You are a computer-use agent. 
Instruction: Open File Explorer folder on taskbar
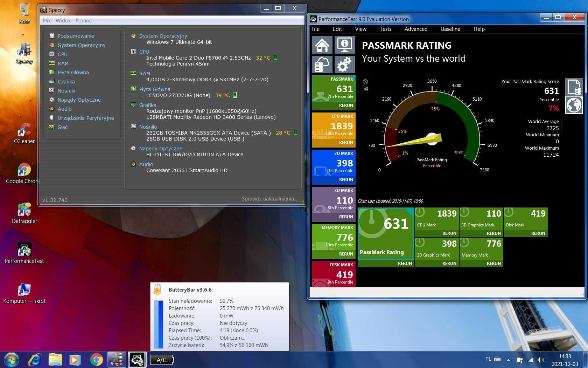coord(55,360)
